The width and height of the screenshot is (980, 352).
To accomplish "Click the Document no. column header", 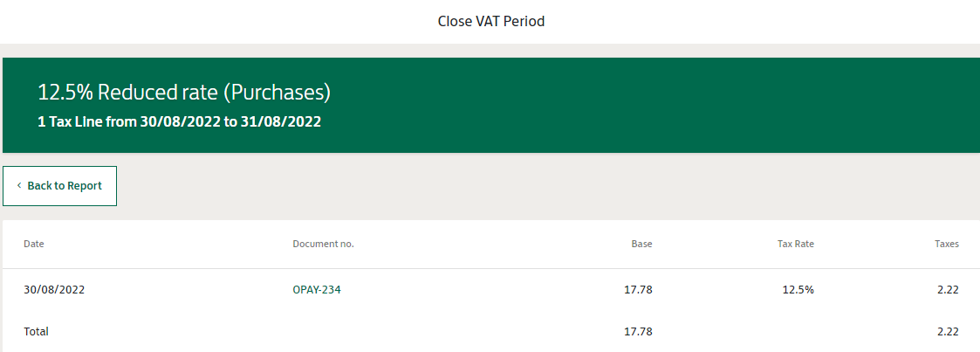I will [323, 245].
